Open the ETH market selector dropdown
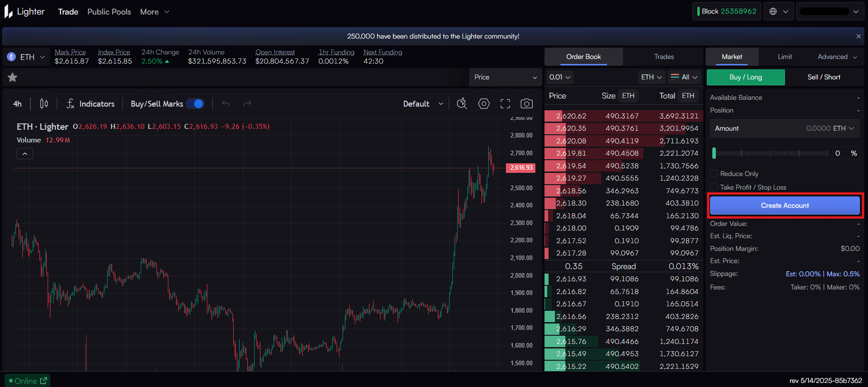Image resolution: width=868 pixels, height=387 pixels. pos(26,57)
